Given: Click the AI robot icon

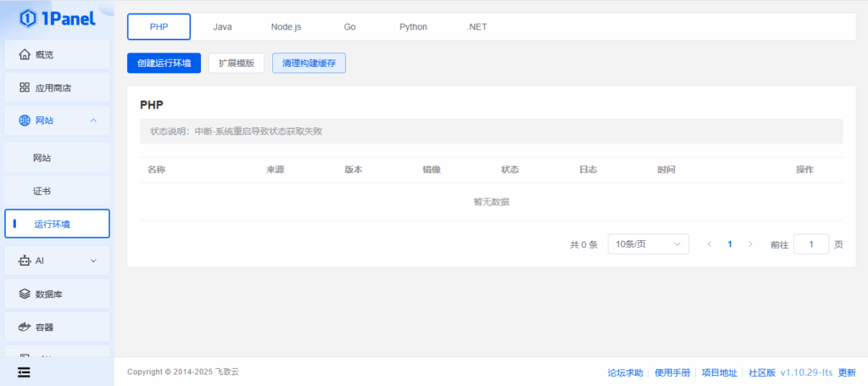Looking at the screenshot, I should [x=25, y=260].
